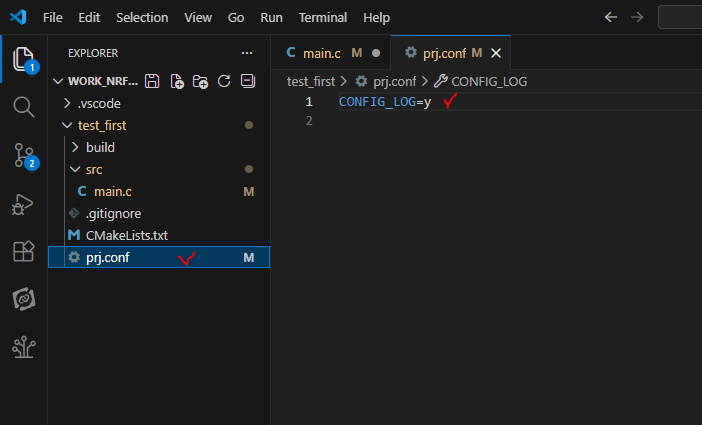Go forward with the right arrow
This screenshot has width=702, height=425.
coord(637,17)
